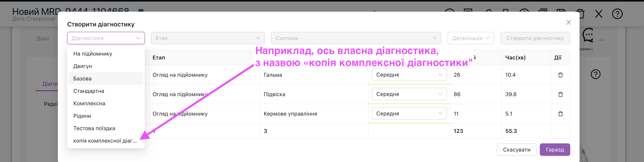Click the help circle beside the table
Image resolution: width=644 pixels, height=162 pixels.
point(595,74)
